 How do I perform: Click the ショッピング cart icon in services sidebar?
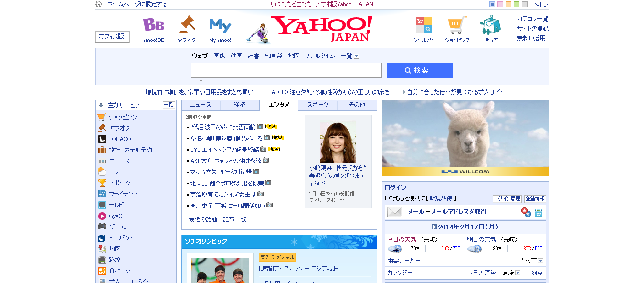coord(102,117)
